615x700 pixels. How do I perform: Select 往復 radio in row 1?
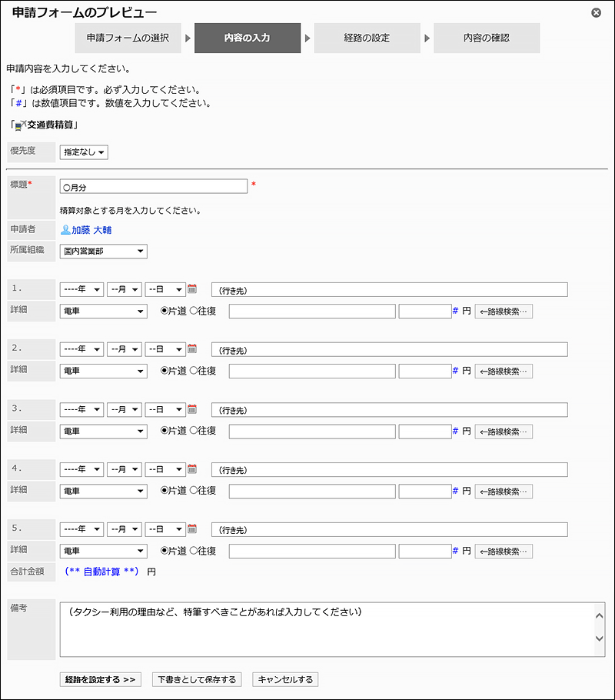click(193, 311)
